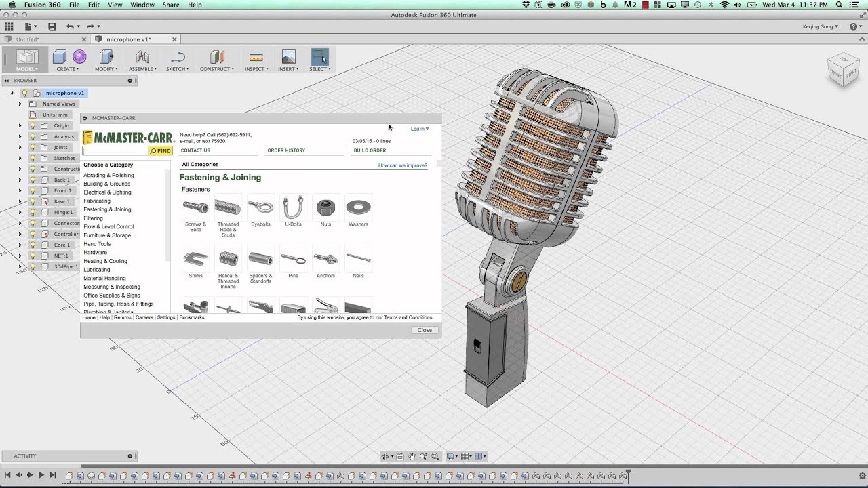
Task: Toggle the Origin folder lightbulb
Action: [33, 125]
